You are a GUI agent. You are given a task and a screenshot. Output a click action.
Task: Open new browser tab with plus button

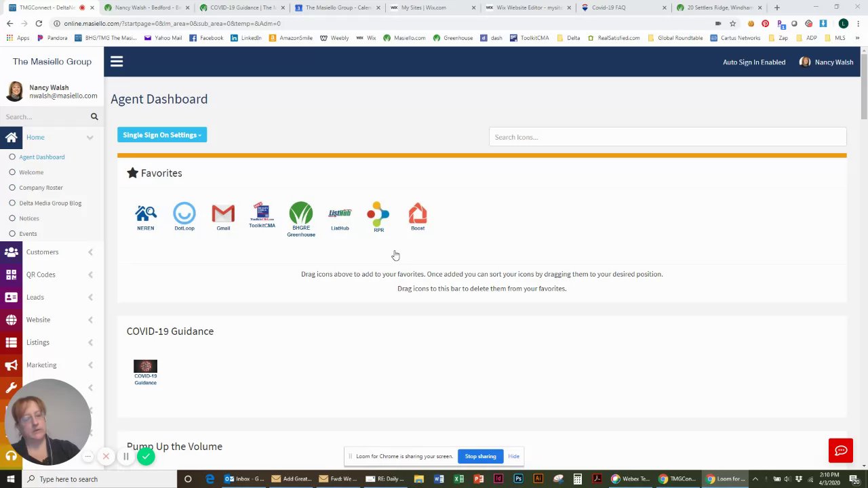tap(776, 7)
